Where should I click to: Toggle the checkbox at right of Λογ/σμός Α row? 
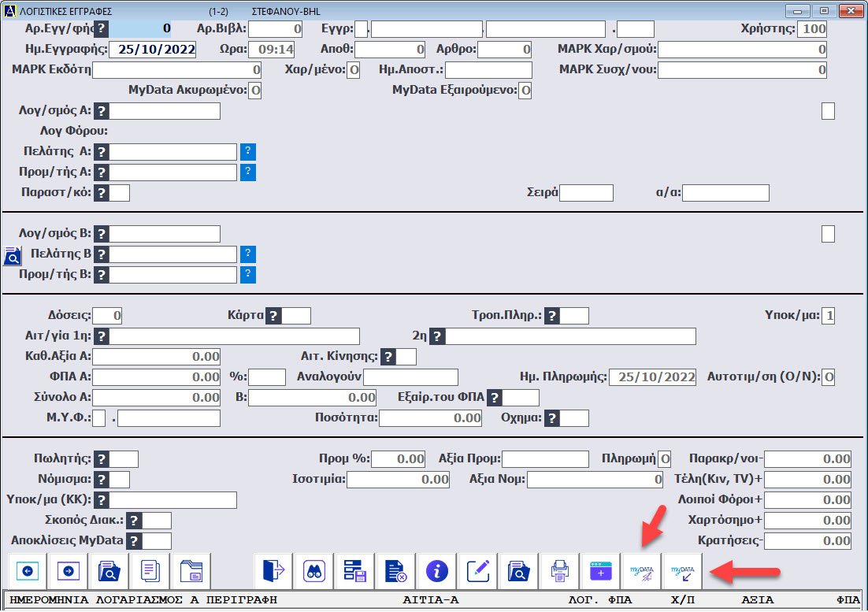point(828,111)
